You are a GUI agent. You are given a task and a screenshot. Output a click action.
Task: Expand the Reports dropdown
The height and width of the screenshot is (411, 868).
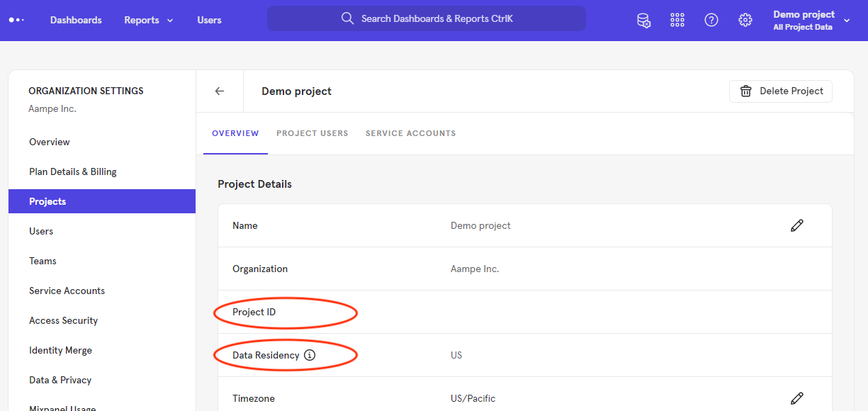click(148, 20)
